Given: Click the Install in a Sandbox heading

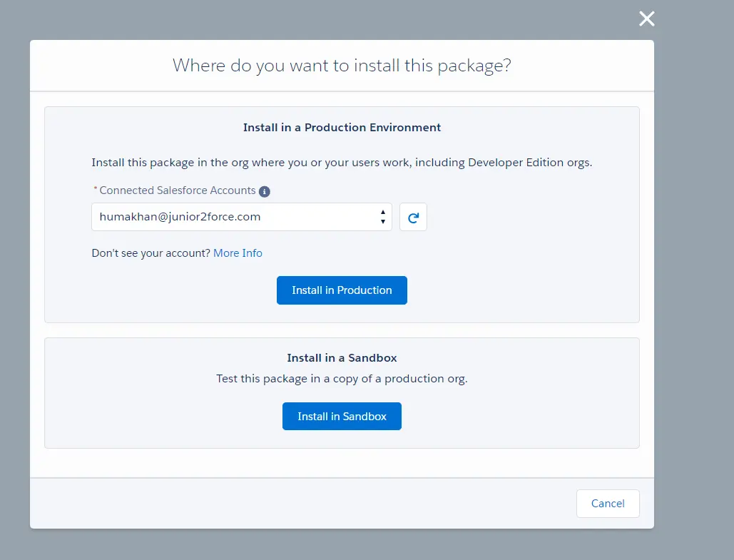Looking at the screenshot, I should click(x=342, y=358).
